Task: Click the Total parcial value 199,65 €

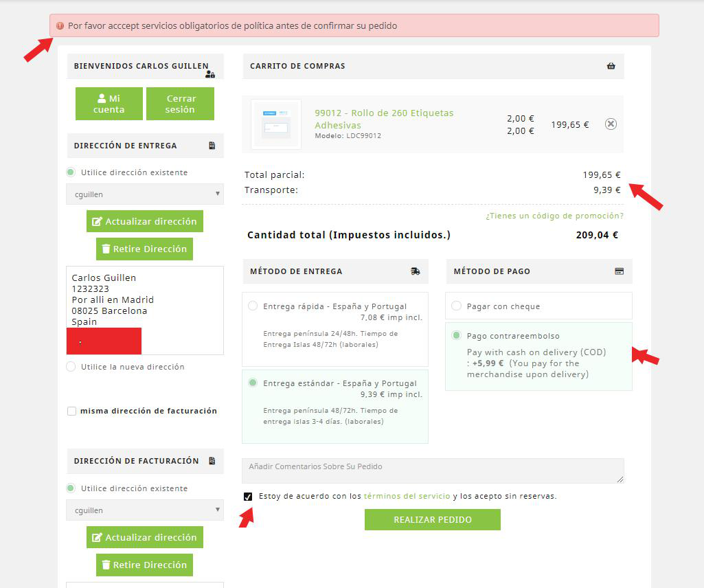Action: (x=602, y=174)
